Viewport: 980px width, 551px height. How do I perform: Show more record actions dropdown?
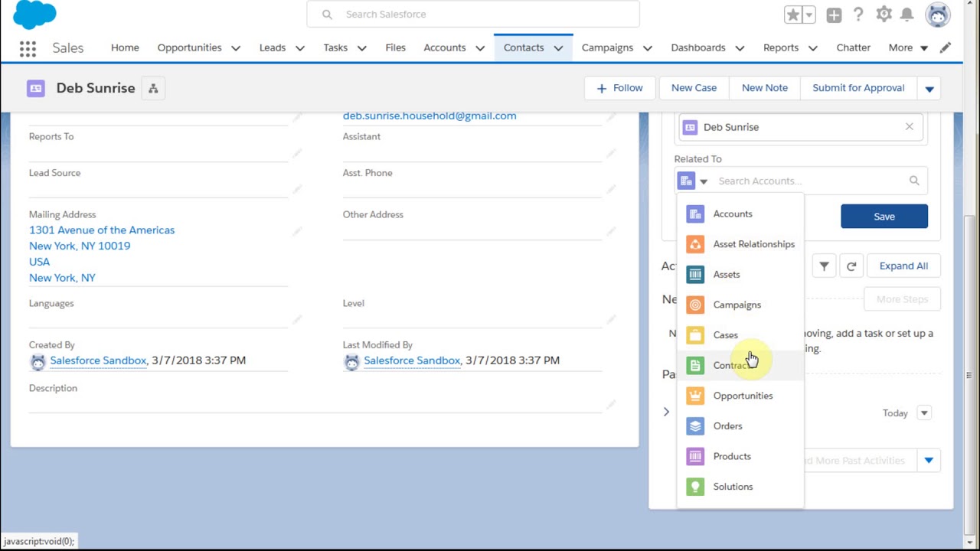pyautogui.click(x=929, y=88)
